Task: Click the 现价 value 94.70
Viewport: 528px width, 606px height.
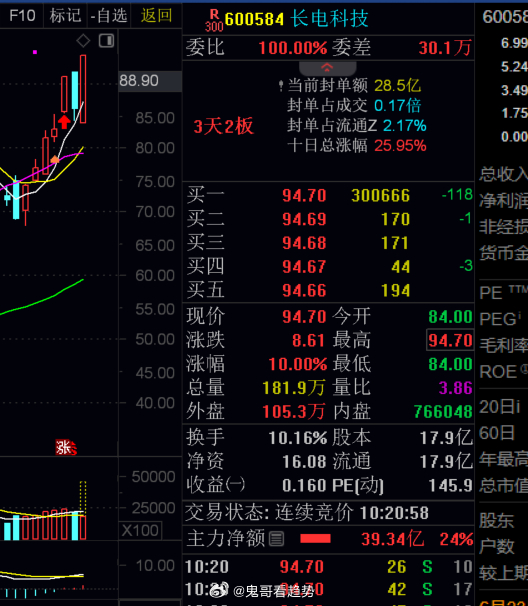Action: [304, 317]
